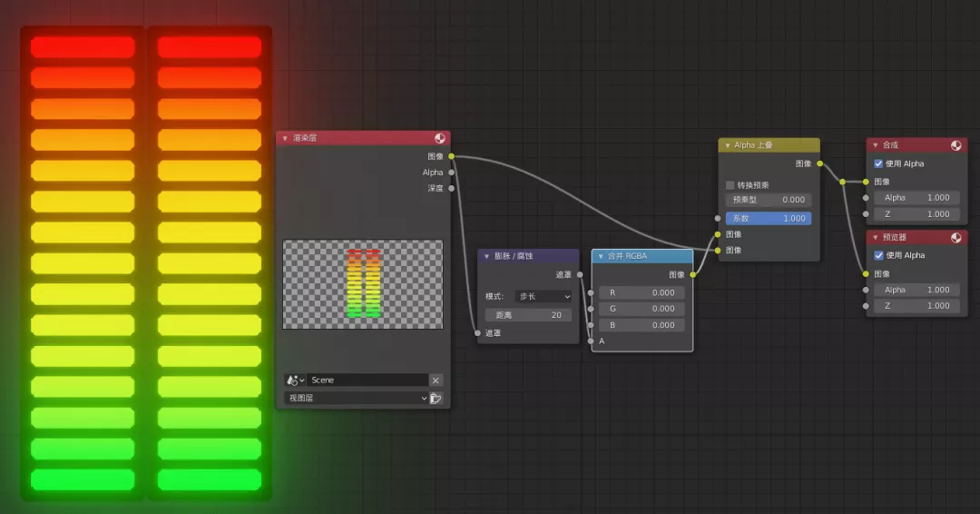Collapse the 预览器 node

point(876,238)
